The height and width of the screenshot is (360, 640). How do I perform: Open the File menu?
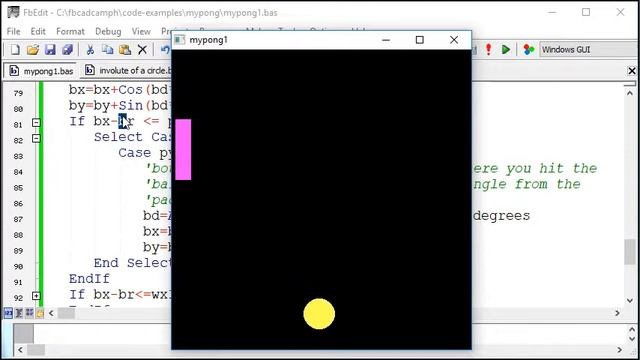click(13, 31)
